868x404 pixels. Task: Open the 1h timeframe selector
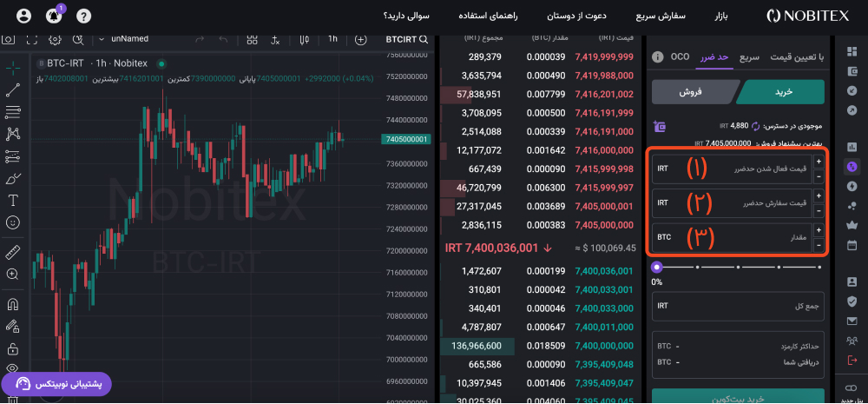tap(332, 39)
